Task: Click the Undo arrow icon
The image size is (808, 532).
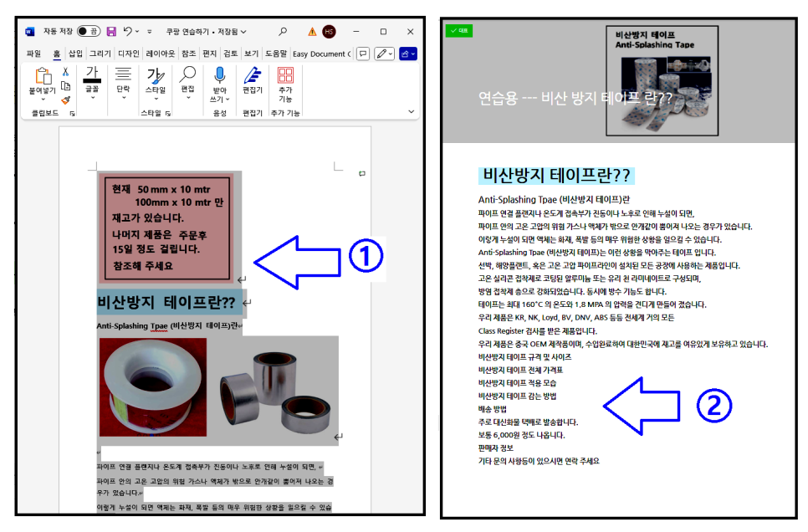Action: (x=128, y=32)
